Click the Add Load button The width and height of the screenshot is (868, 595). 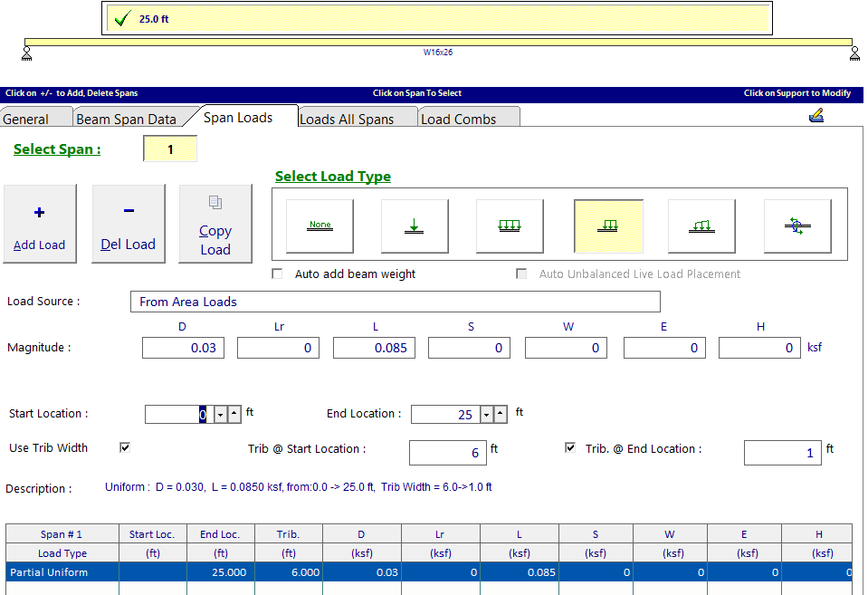(x=39, y=224)
